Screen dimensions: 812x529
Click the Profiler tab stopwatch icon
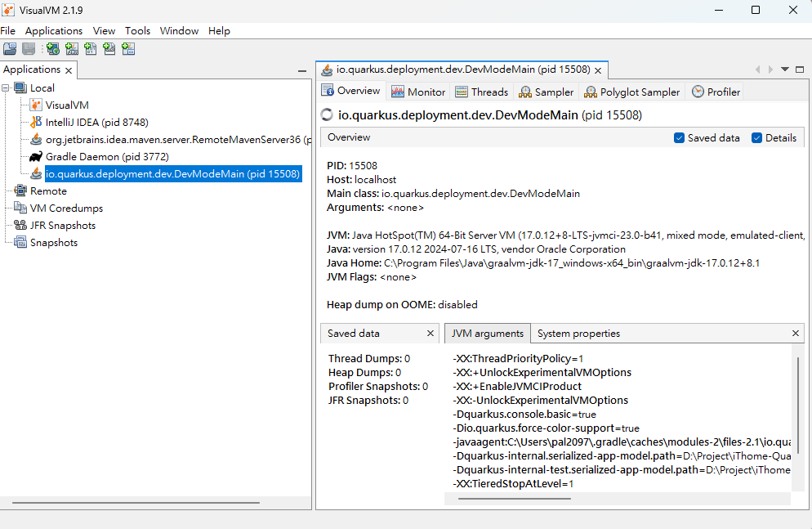pyautogui.click(x=698, y=92)
